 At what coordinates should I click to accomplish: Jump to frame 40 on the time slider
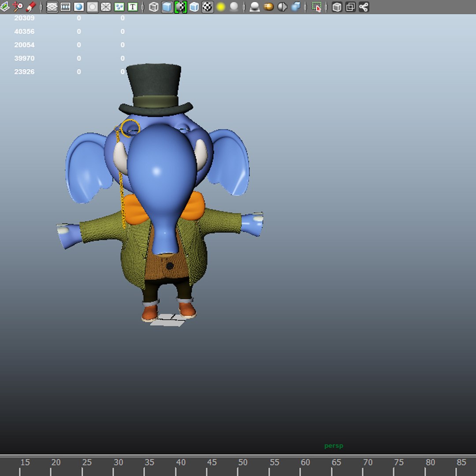click(x=181, y=462)
